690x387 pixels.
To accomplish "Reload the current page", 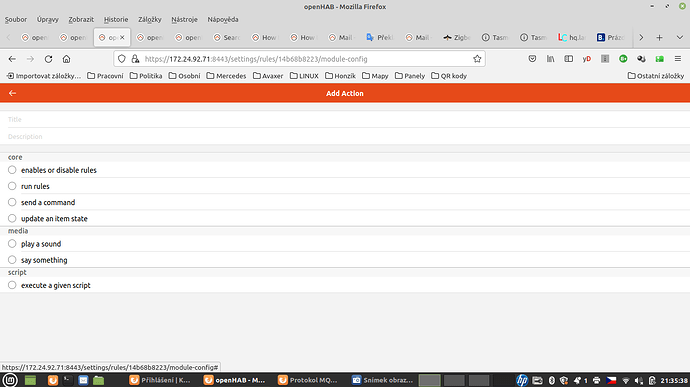I will click(x=48, y=59).
